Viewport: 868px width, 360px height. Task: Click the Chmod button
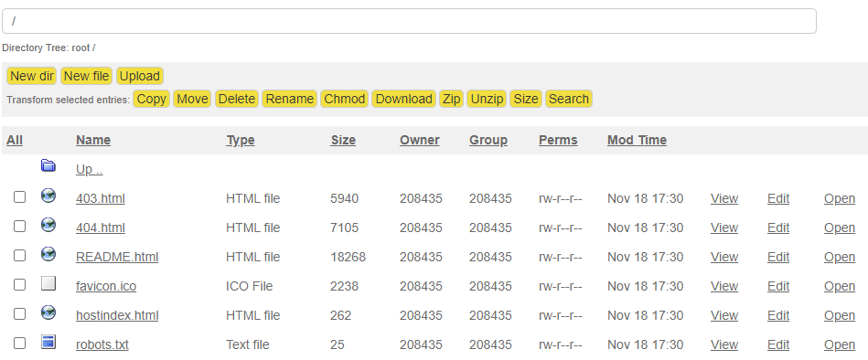coord(344,99)
